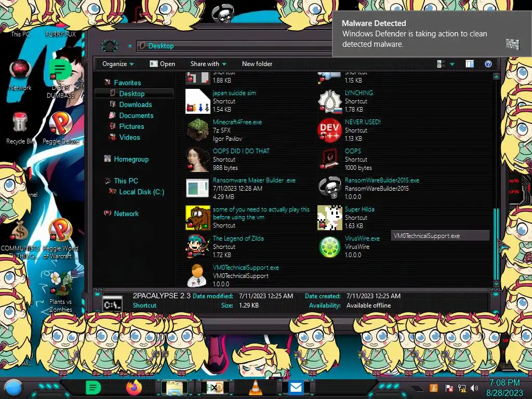The width and height of the screenshot is (532, 399).
Task: Go to Documents in navigation pane
Action: coord(136,115)
